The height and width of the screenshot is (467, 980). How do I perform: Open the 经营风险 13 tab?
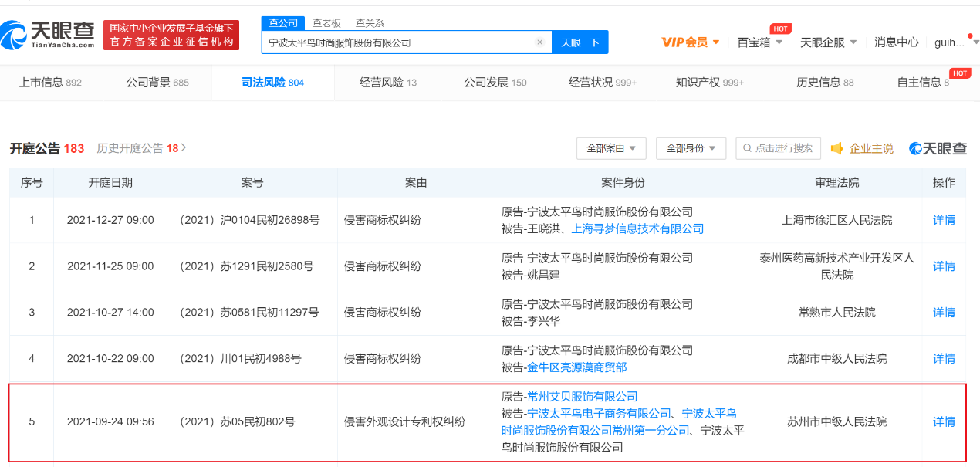coord(388,83)
